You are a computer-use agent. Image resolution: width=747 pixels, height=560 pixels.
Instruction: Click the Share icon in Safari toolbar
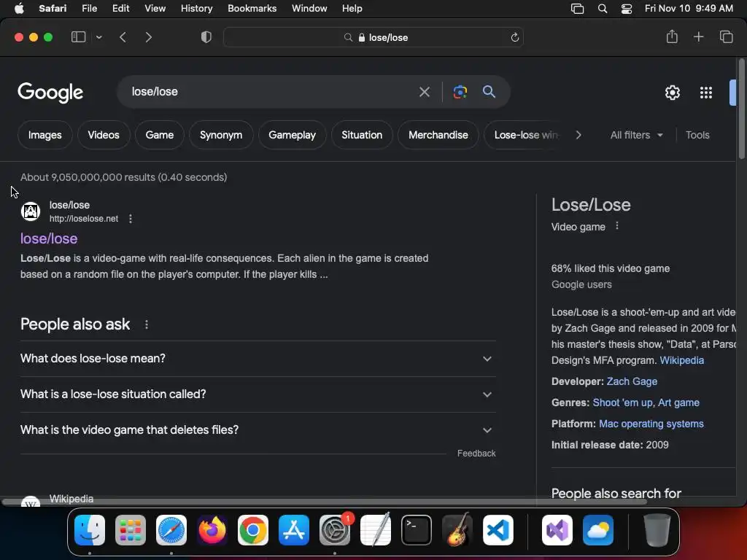pos(672,36)
